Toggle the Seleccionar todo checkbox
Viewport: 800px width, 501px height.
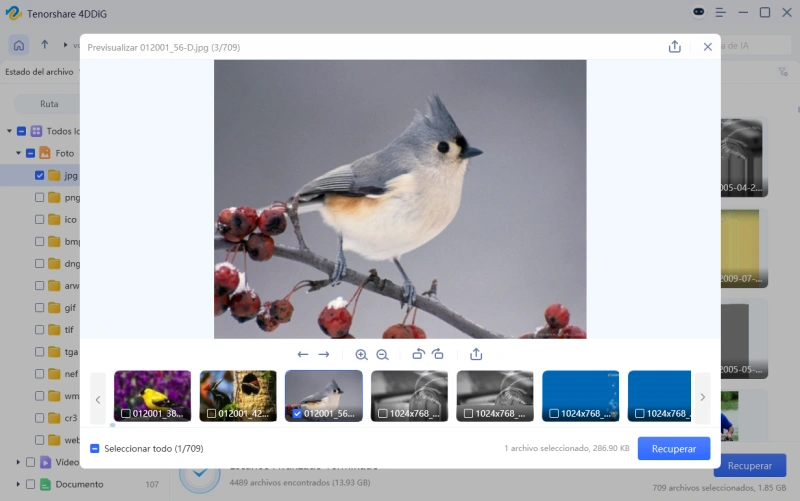(x=95, y=449)
